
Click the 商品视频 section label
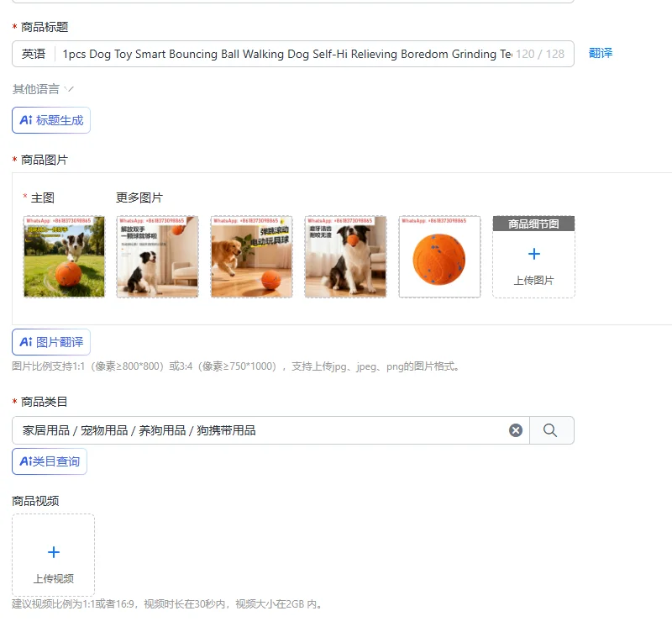click(x=35, y=501)
